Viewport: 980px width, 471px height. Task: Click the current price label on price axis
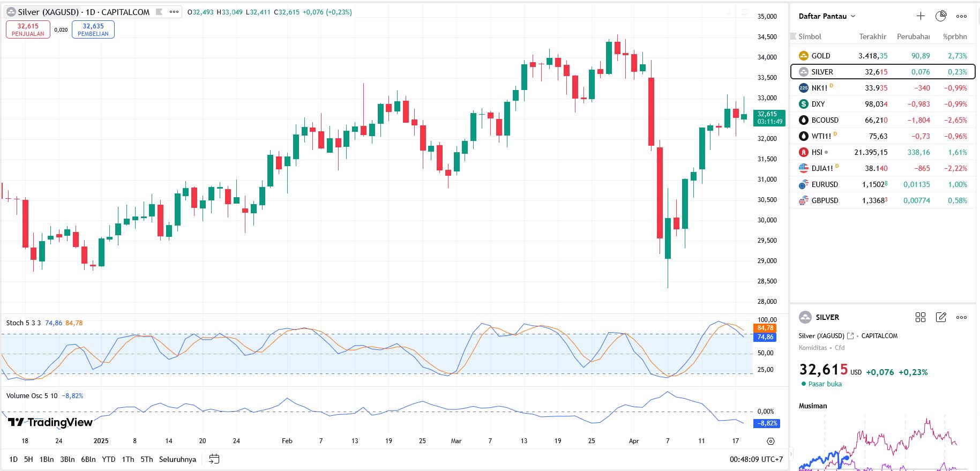point(769,118)
